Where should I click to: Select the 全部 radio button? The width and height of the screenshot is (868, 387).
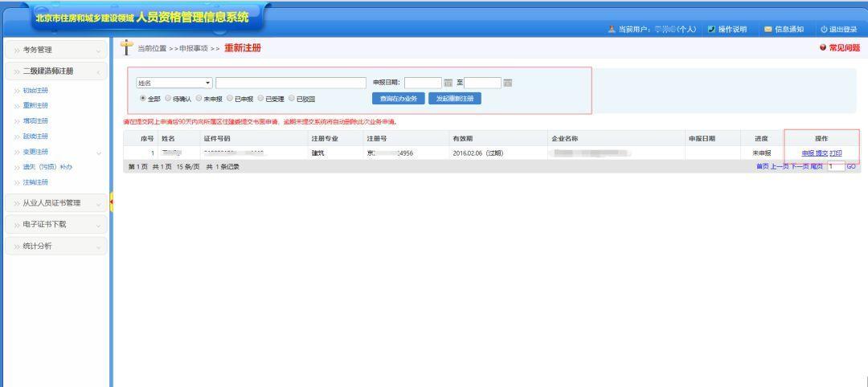[143, 99]
